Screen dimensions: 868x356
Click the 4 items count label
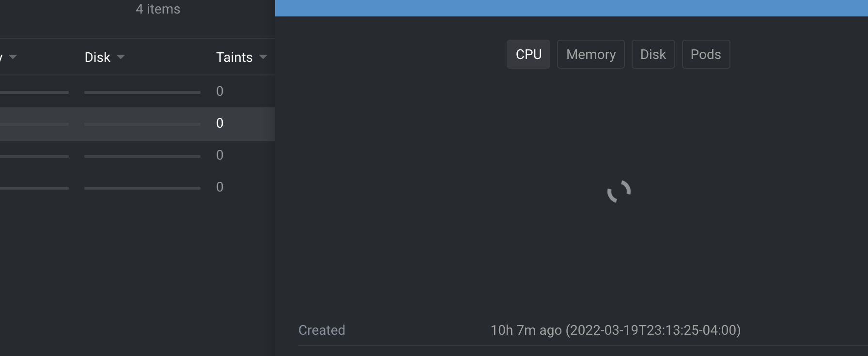(x=157, y=9)
